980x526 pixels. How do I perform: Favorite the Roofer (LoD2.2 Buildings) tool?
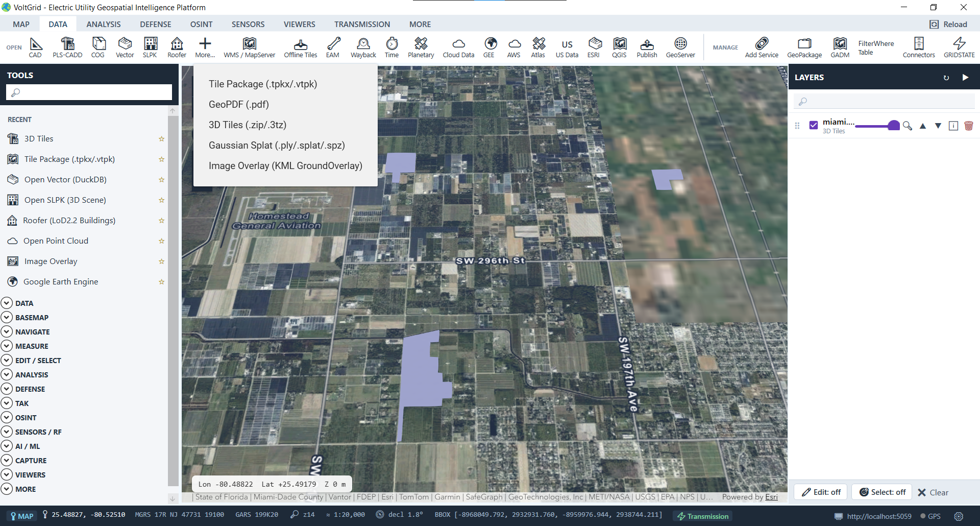(161, 221)
